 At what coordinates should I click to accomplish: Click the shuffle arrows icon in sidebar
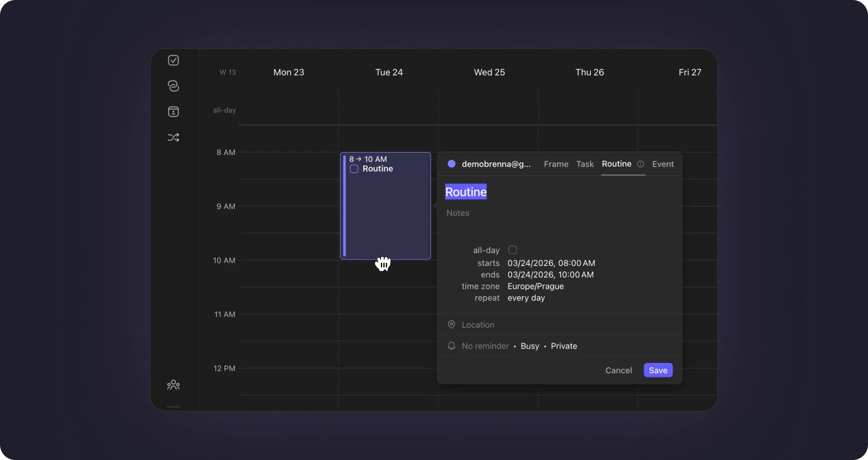[174, 138]
